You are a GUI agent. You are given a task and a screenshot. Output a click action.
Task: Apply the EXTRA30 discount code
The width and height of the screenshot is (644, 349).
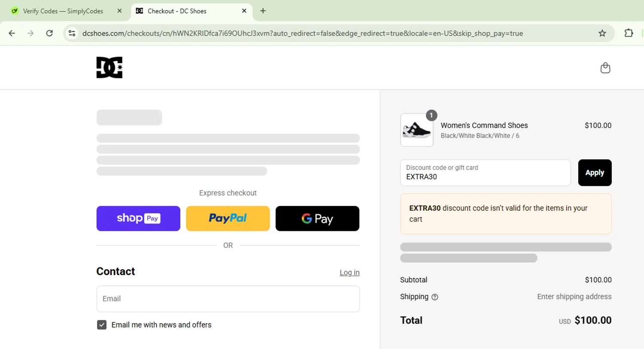(595, 173)
